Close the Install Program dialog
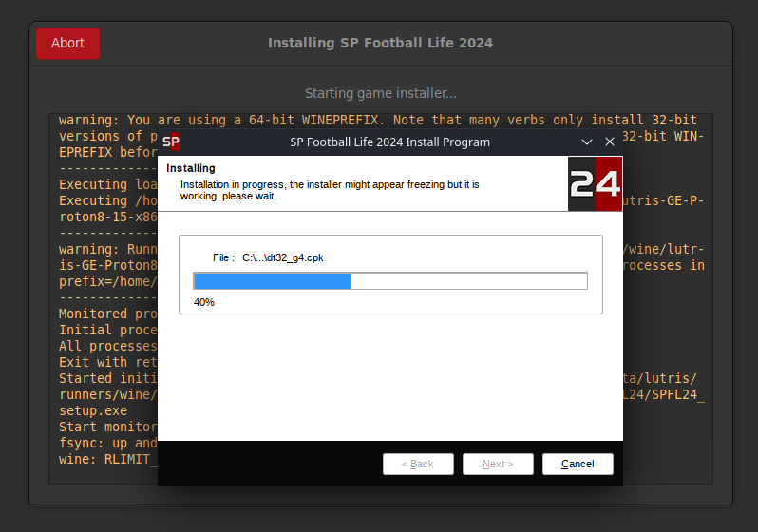 [x=610, y=142]
